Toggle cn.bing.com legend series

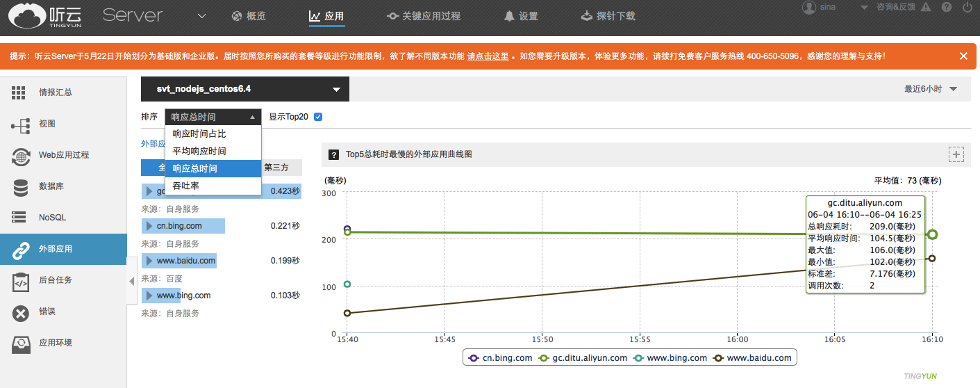[500, 358]
